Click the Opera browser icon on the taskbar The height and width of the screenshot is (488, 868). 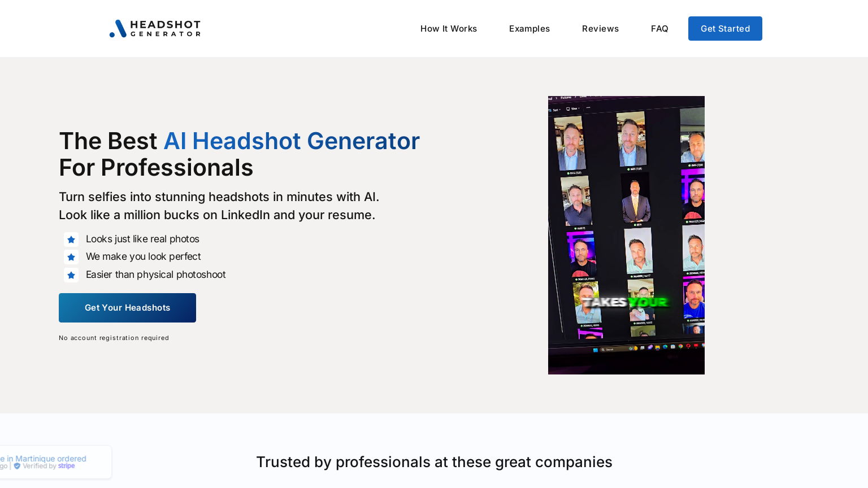tap(688, 346)
